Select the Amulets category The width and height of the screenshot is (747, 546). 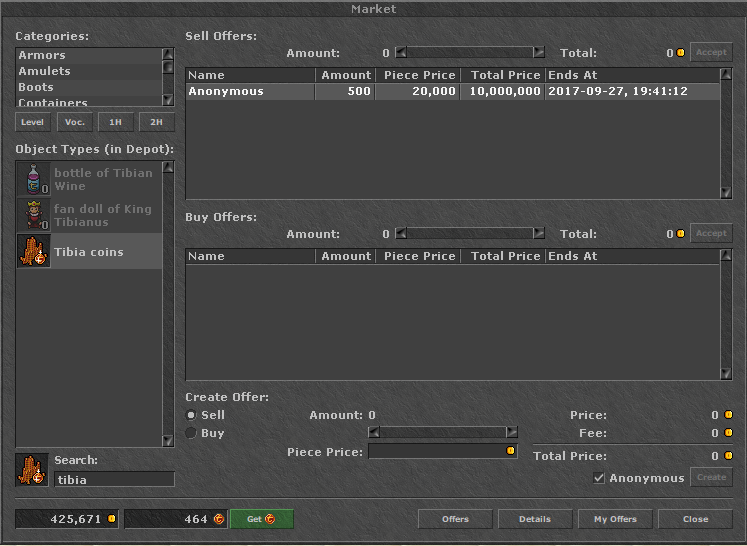[89, 71]
